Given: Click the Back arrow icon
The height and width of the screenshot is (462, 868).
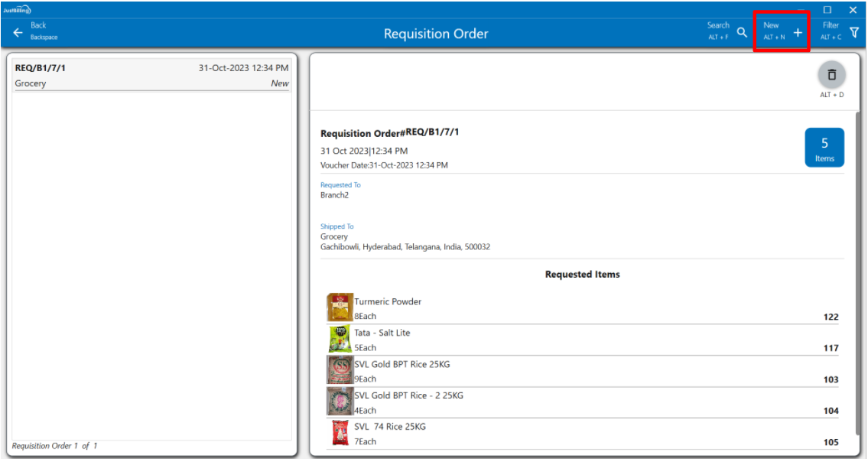Looking at the screenshot, I should click(x=18, y=33).
